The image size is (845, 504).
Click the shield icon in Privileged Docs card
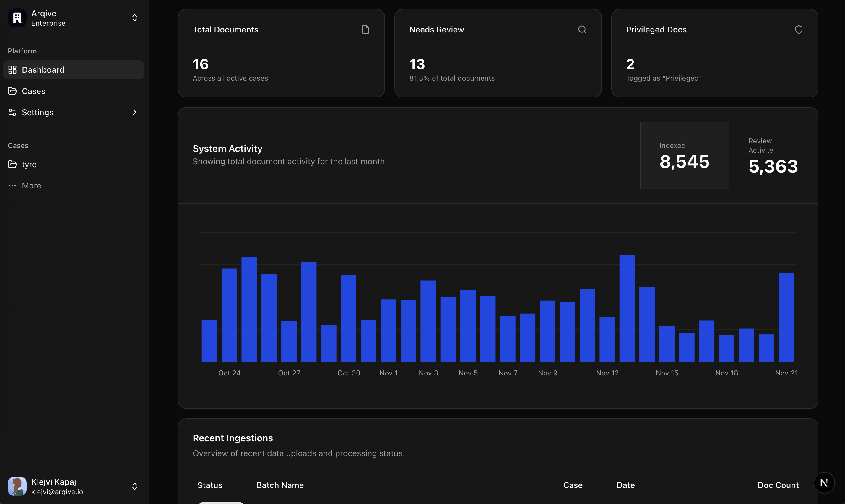799,30
